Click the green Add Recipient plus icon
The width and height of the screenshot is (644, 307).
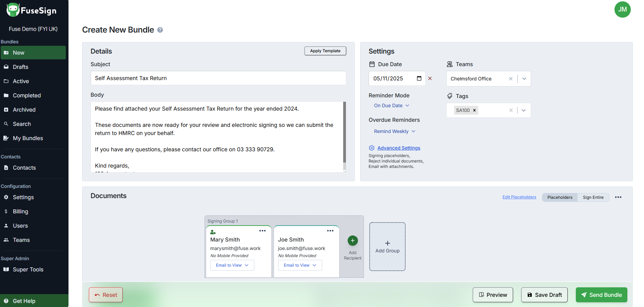353,241
